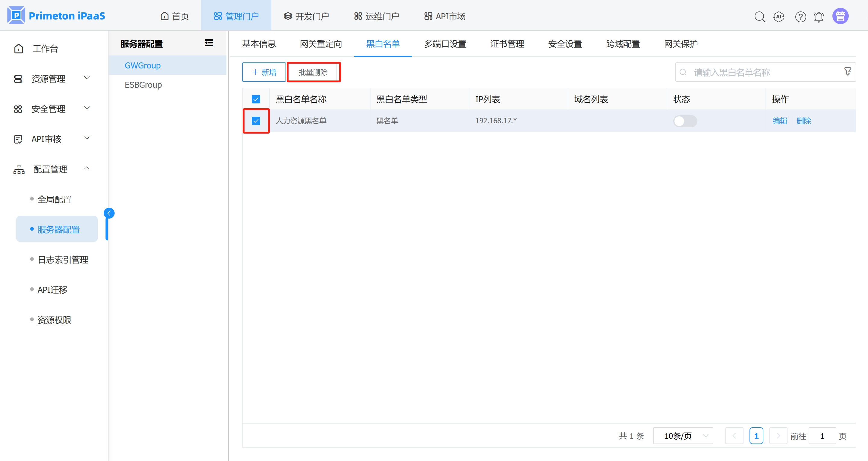The width and height of the screenshot is (868, 461).
Task: Click the blue sidebar collapse arrow
Action: 109,213
